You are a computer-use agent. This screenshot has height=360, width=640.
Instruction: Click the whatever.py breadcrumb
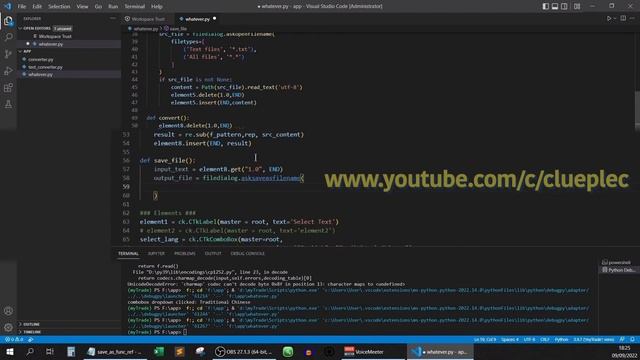(146, 29)
